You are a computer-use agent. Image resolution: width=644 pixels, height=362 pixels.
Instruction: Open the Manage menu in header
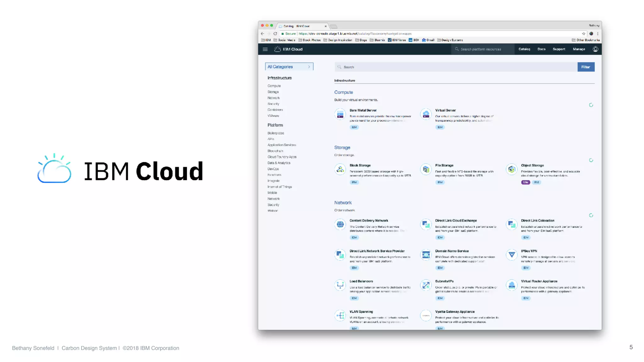tap(579, 49)
